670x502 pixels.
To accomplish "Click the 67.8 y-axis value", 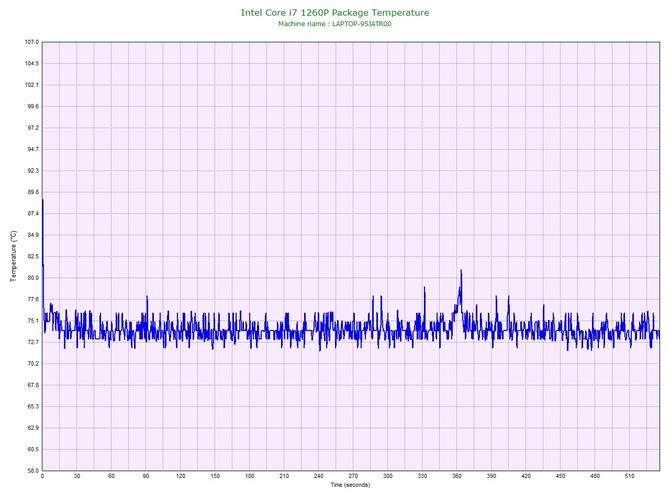I will point(33,385).
